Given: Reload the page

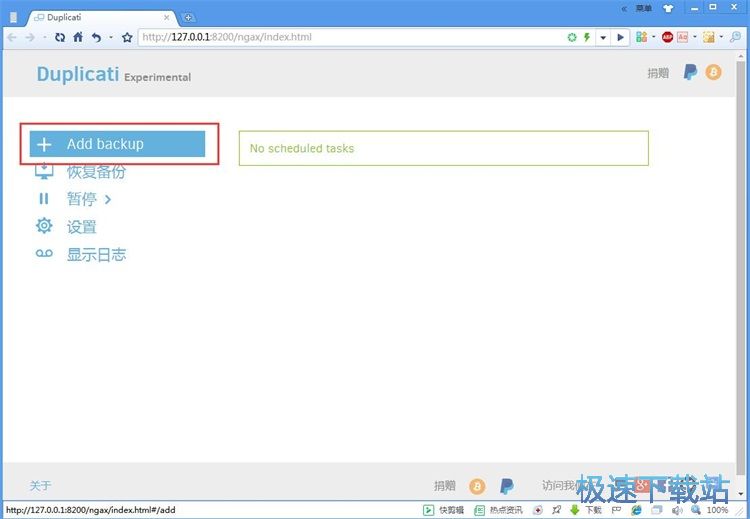Looking at the screenshot, I should (60, 37).
